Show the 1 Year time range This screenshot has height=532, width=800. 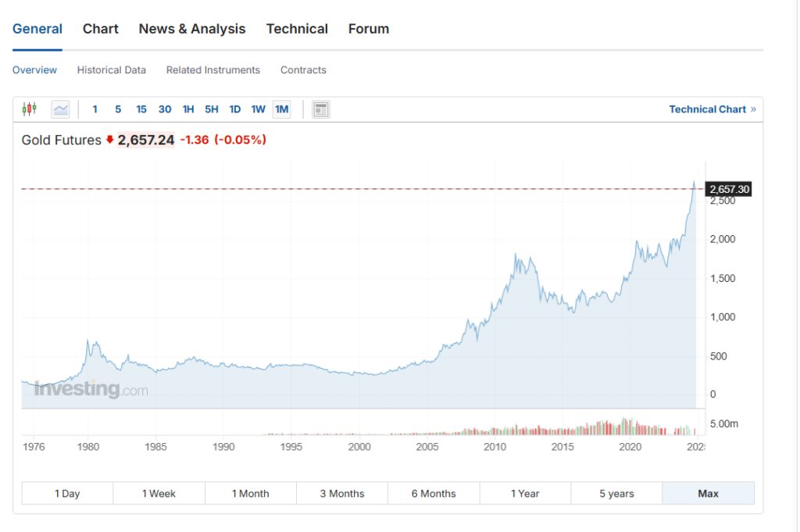click(x=525, y=493)
